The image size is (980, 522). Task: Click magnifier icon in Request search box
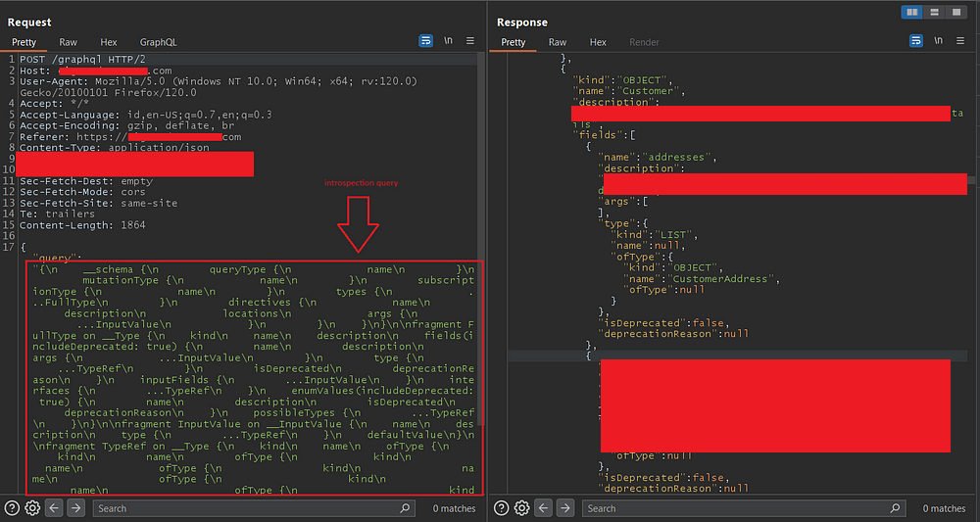tap(405, 508)
